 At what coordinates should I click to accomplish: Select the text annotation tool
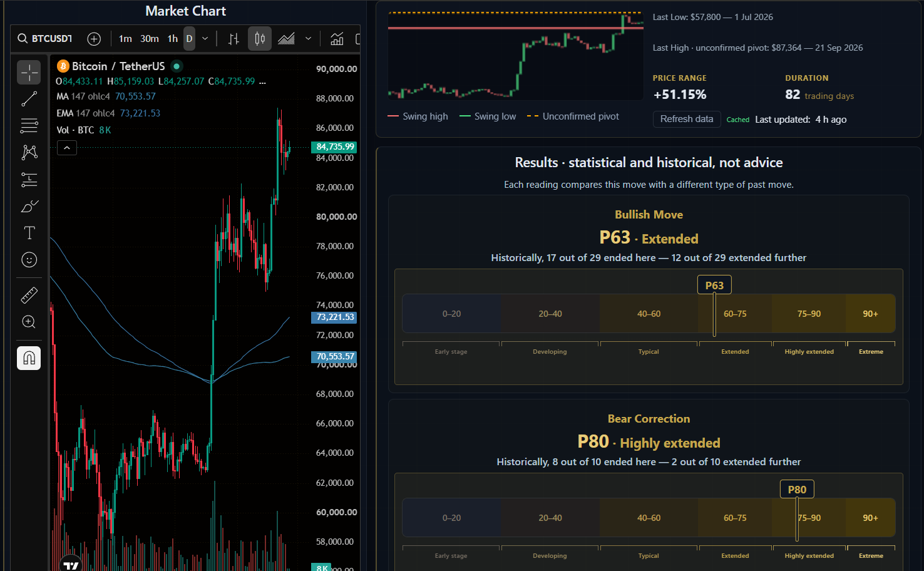click(29, 233)
